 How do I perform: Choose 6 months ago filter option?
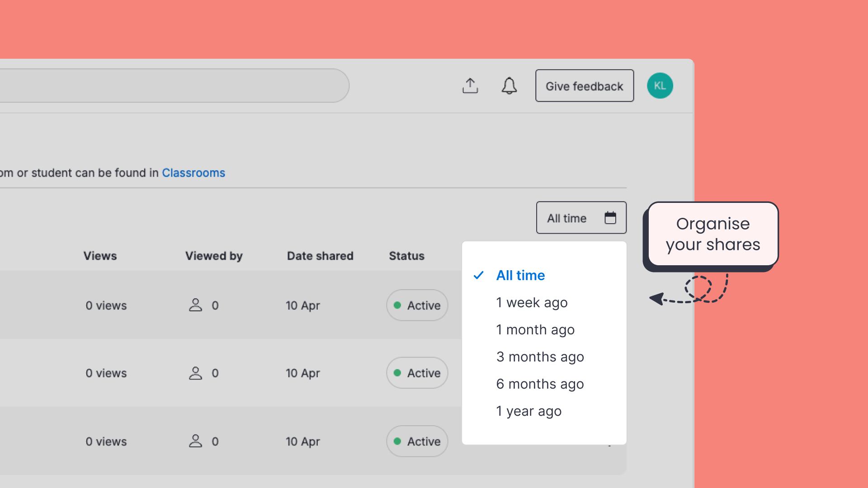pyautogui.click(x=540, y=384)
